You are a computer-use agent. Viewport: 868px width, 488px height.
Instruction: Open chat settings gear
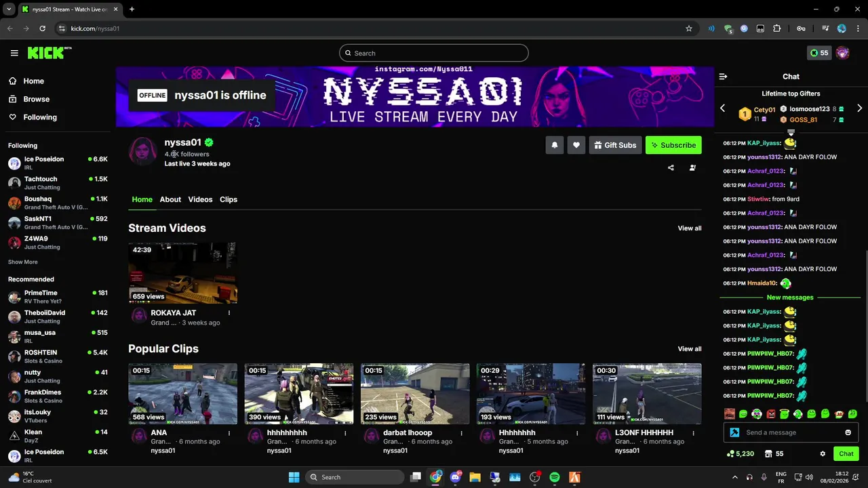[823, 453]
